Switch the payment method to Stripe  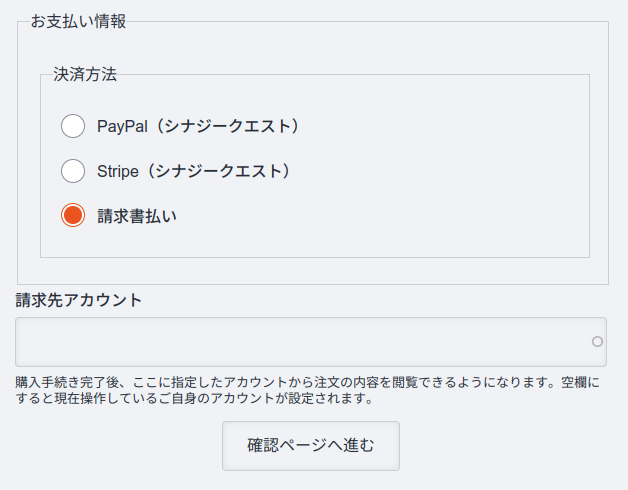coord(73,171)
